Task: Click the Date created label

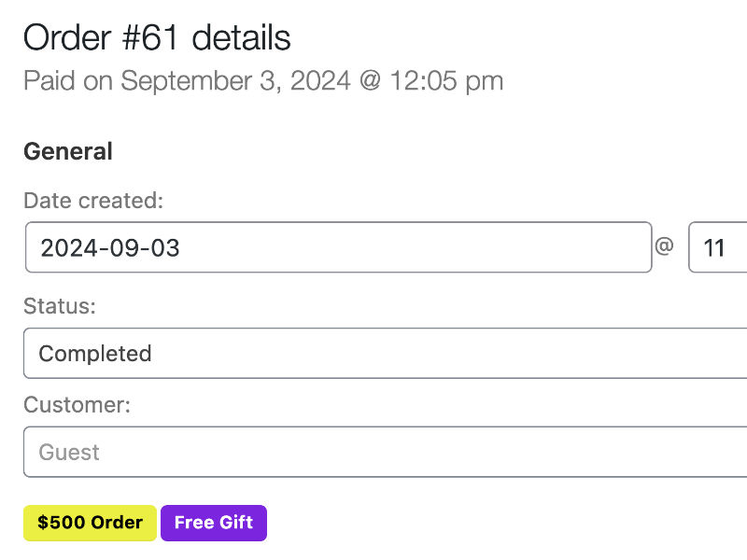Action: [92, 200]
